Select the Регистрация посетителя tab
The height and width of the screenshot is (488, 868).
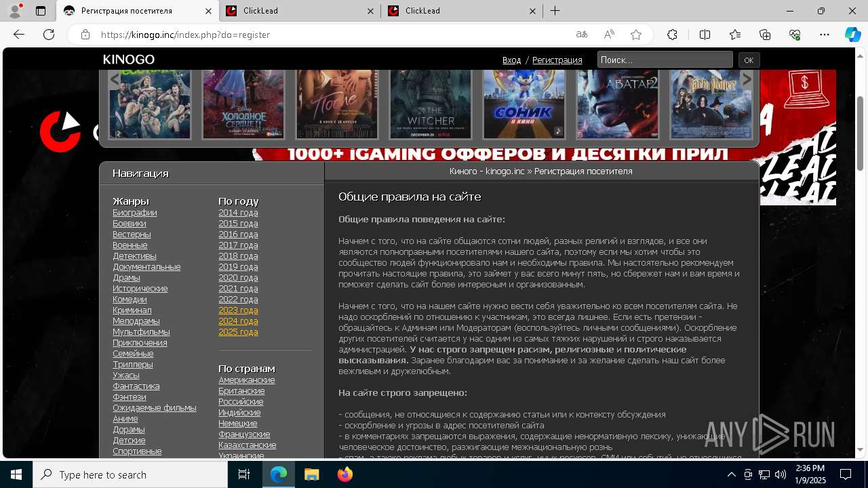tap(138, 11)
